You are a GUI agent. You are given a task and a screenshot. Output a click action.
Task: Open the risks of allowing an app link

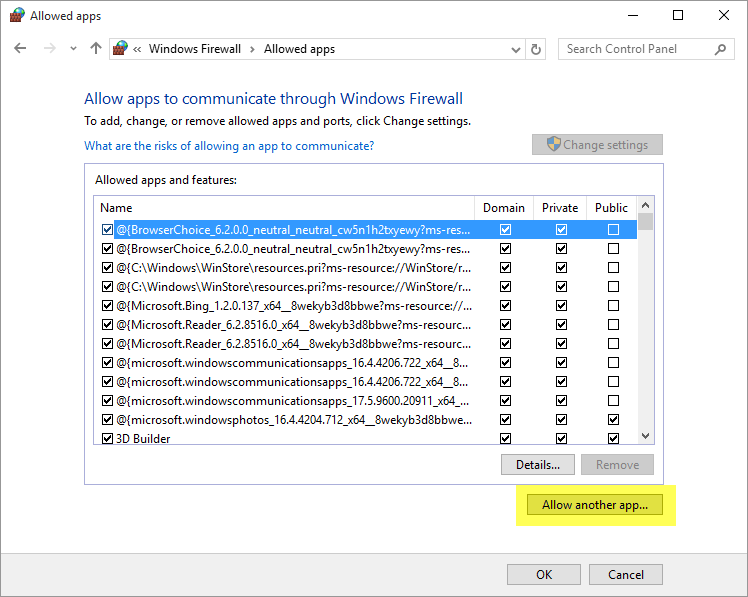click(229, 146)
